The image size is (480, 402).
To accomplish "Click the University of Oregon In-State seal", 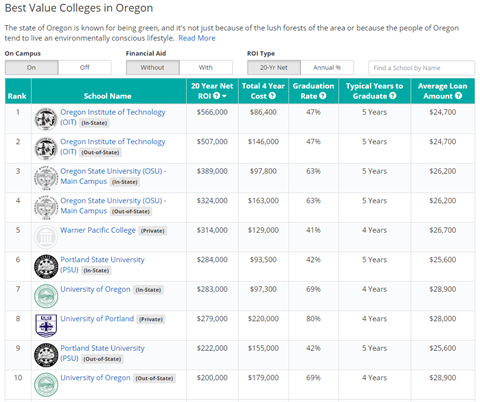I will pos(46,296).
